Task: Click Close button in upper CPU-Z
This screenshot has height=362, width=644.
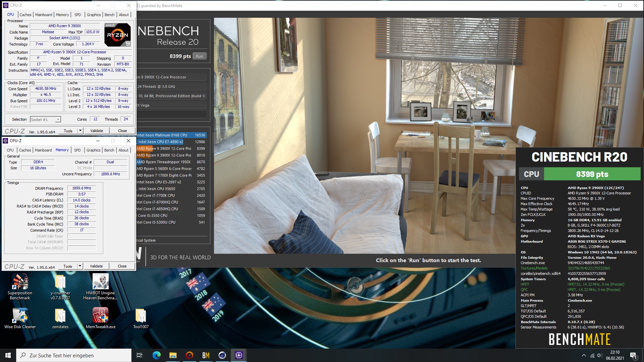Action: click(x=122, y=131)
